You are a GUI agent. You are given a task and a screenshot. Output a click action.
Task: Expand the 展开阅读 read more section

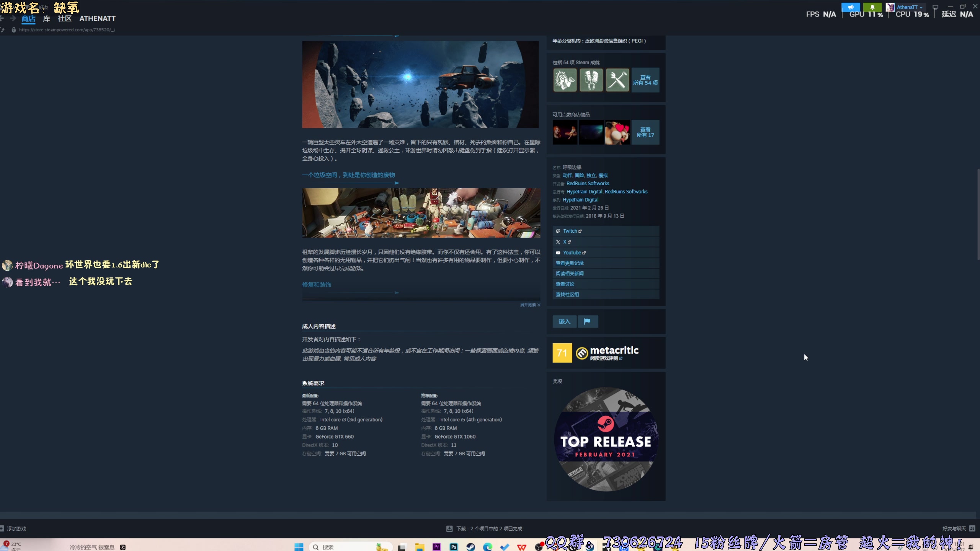530,305
